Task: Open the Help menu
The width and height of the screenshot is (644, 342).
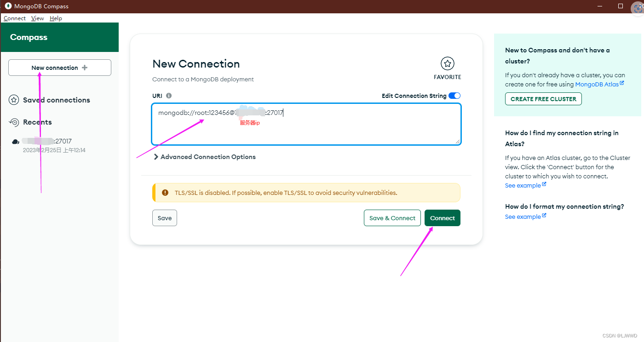Action: (56, 18)
